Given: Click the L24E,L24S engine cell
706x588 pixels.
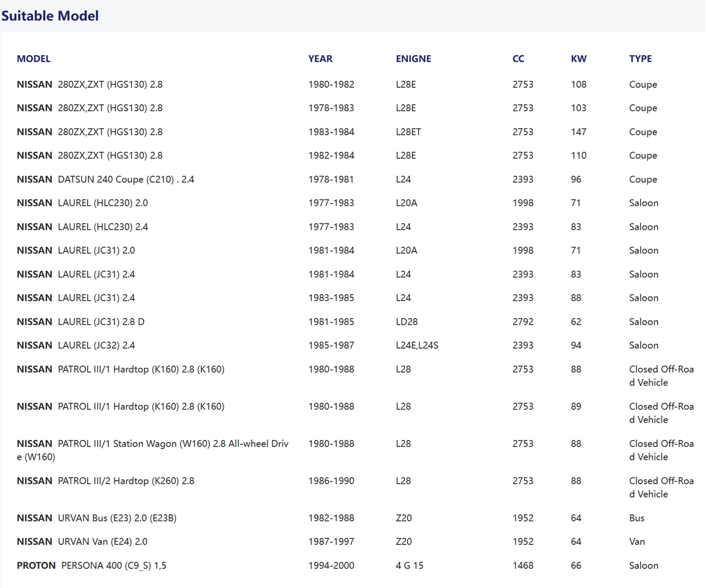Looking at the screenshot, I should pos(417,346).
